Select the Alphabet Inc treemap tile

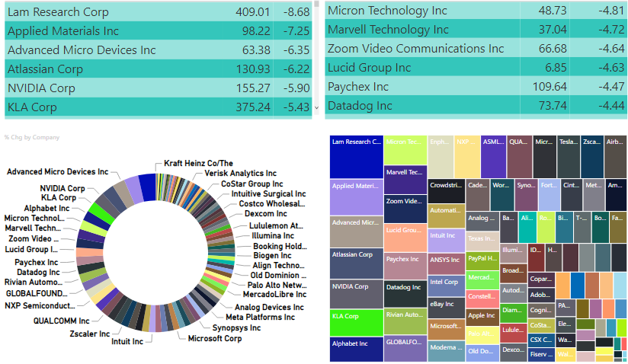[x=357, y=350]
